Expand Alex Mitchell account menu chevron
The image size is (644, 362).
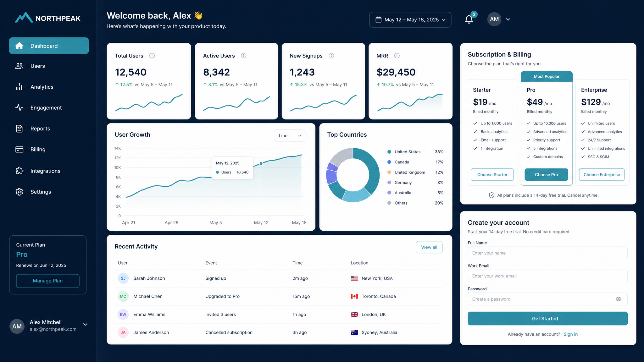tap(85, 325)
